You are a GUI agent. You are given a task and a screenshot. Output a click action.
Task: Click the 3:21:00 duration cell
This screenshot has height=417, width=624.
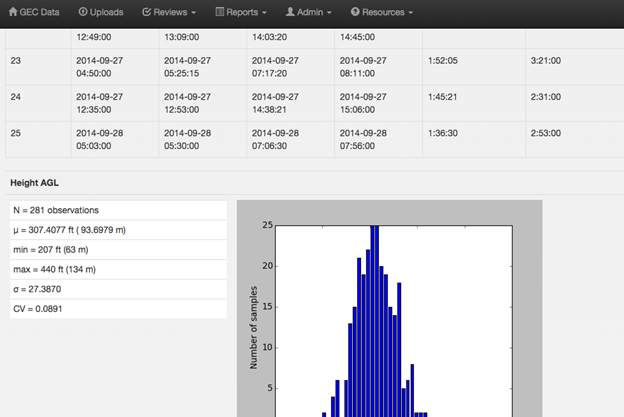coord(575,67)
